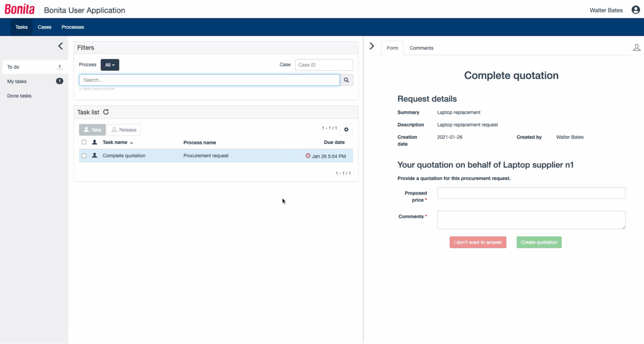644x344 pixels.
Task: Click the Case ID input field
Action: [x=324, y=65]
